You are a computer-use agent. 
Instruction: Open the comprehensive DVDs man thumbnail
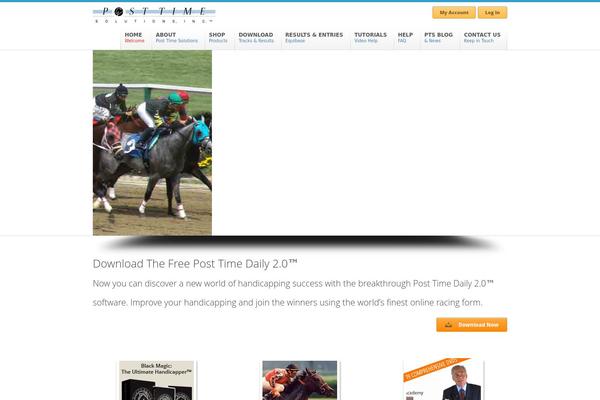(x=443, y=380)
